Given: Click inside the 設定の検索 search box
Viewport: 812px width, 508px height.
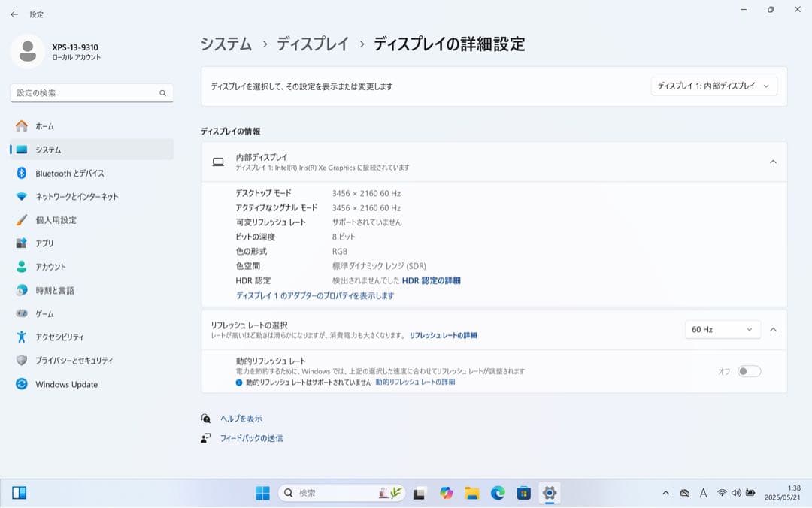Looking at the screenshot, I should pyautogui.click(x=92, y=92).
